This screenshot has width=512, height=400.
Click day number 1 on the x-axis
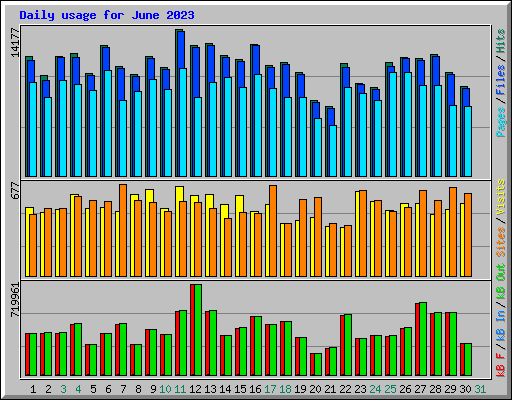(33, 389)
